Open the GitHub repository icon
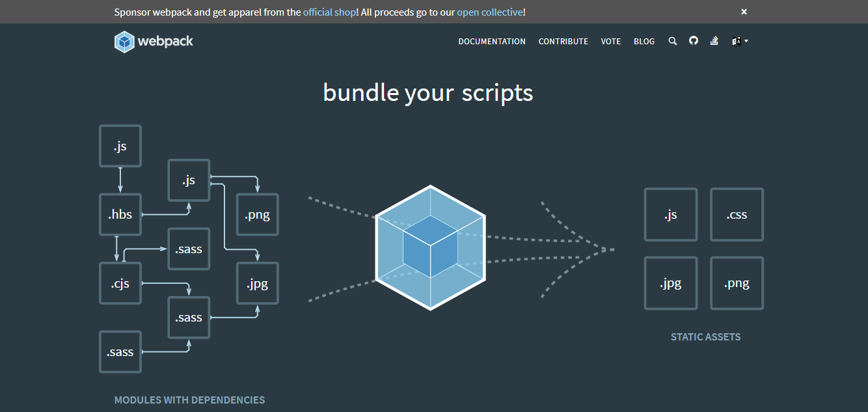This screenshot has height=412, width=868. point(694,41)
